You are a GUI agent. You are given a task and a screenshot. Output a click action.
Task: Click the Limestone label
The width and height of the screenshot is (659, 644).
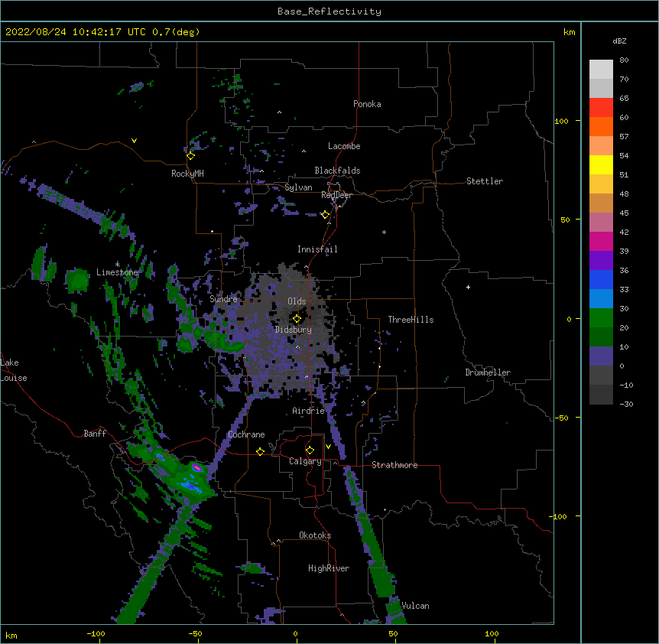(117, 272)
